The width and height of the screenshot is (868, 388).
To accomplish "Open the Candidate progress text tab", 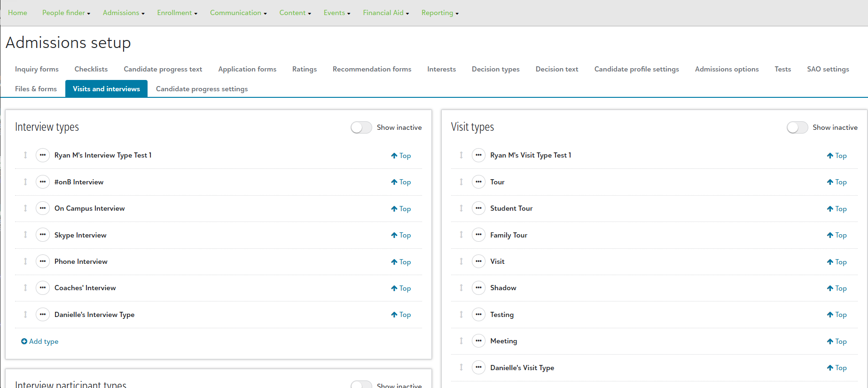I will 163,69.
